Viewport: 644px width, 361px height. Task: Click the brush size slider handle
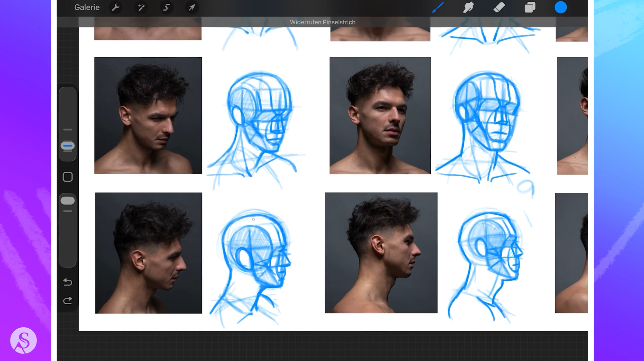pos(68,146)
